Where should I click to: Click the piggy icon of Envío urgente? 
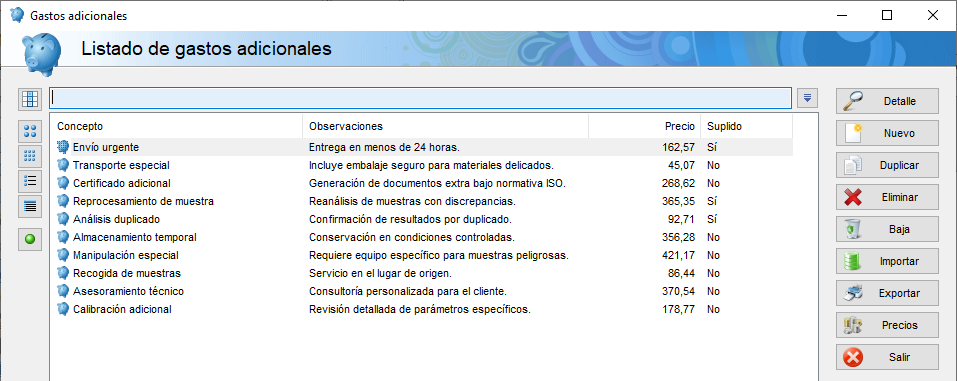point(63,147)
